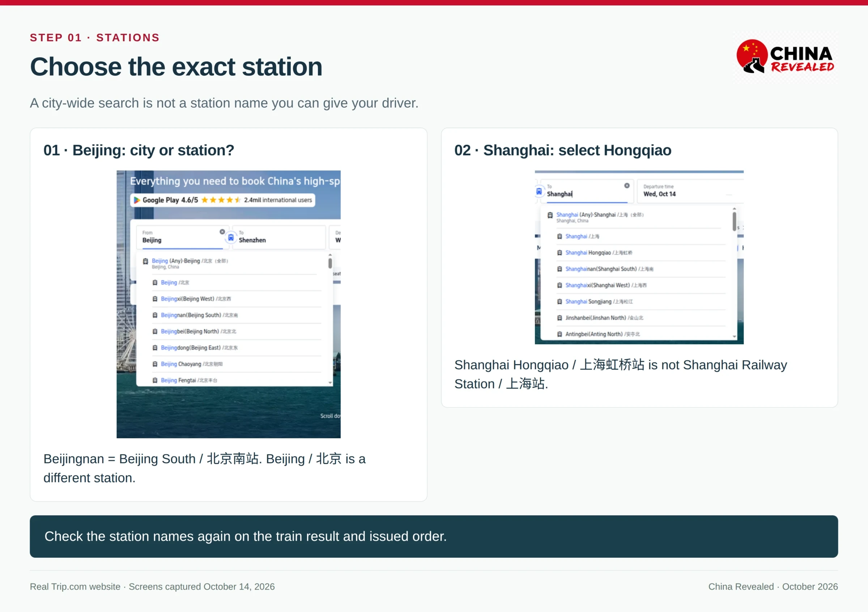Pick Beijingdong(Beijing East) from the station list

tap(236, 348)
